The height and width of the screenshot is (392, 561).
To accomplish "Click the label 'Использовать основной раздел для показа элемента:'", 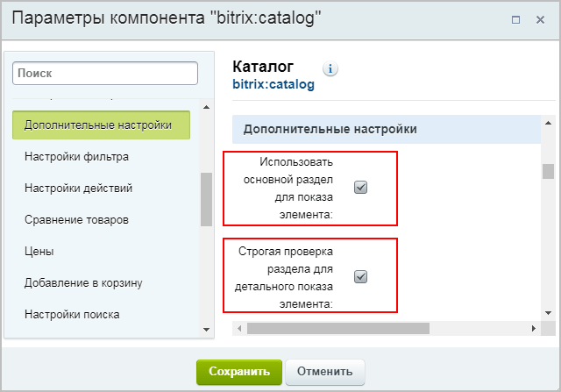I will 288,189.
